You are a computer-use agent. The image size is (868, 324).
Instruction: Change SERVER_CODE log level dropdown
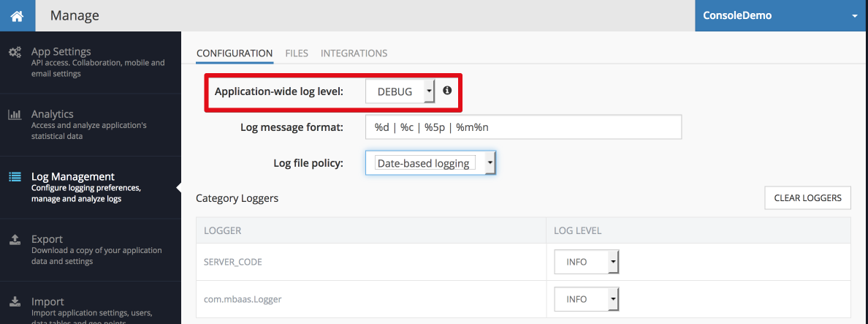point(586,261)
